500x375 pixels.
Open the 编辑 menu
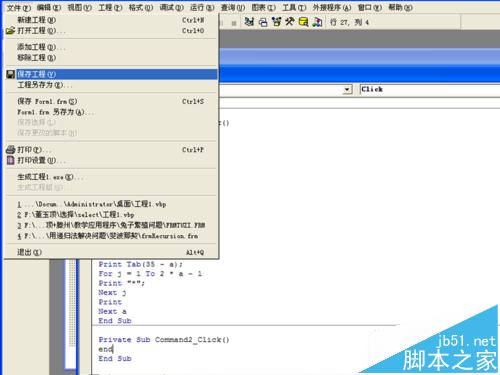coord(49,7)
